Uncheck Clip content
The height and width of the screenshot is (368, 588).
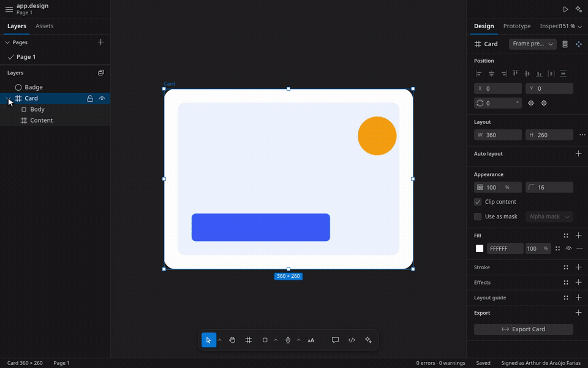point(478,202)
